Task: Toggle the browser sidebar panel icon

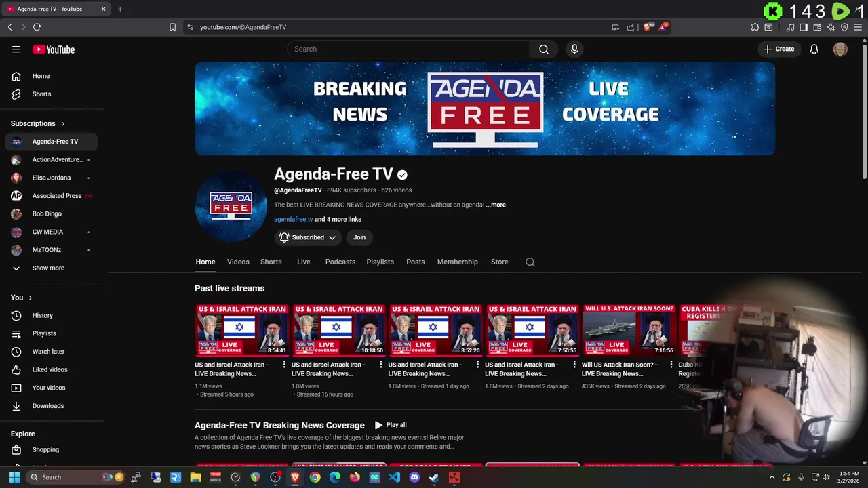Action: point(804,27)
